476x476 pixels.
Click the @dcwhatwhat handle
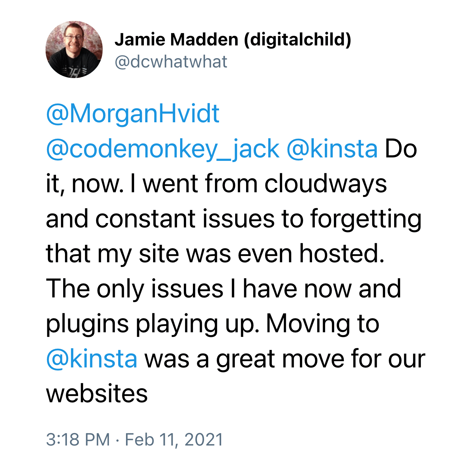(171, 62)
